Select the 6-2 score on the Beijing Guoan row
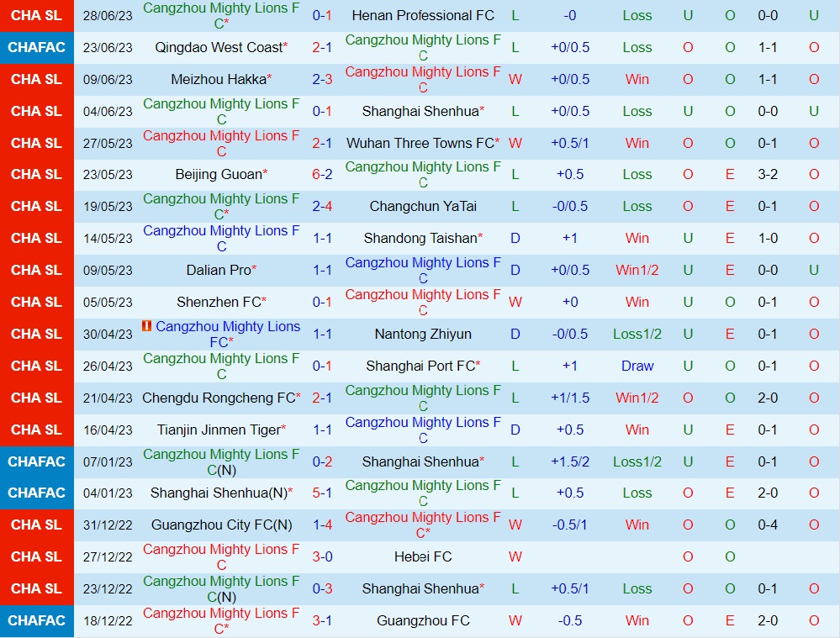This screenshot has width=840, height=638. click(x=321, y=175)
